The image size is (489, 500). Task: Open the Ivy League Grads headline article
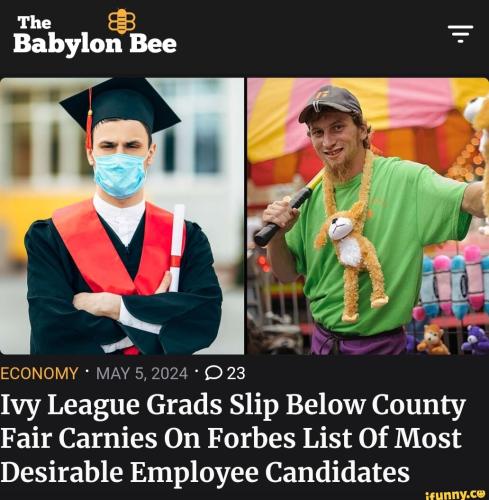(233, 439)
